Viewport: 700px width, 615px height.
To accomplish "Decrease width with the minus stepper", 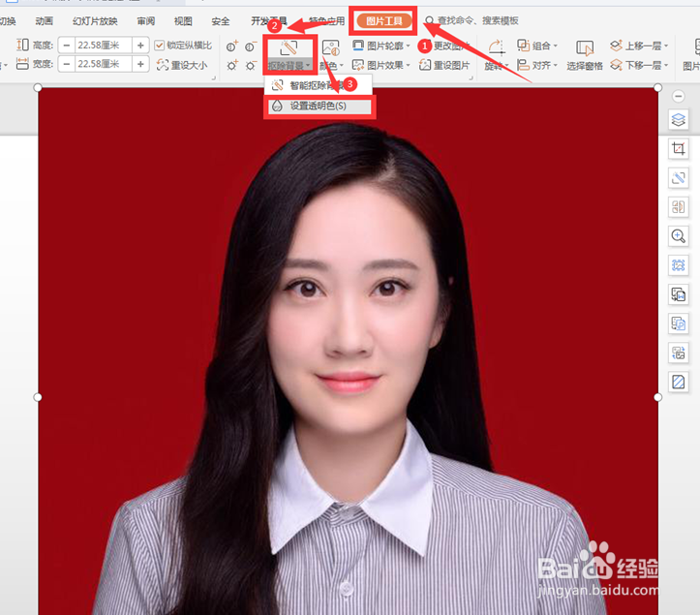I will (x=67, y=64).
